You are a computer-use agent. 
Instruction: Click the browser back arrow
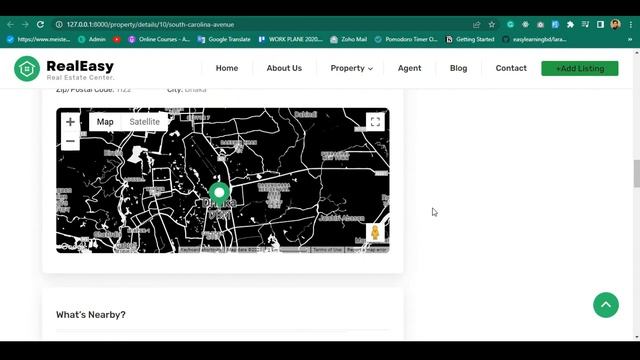tap(10, 24)
